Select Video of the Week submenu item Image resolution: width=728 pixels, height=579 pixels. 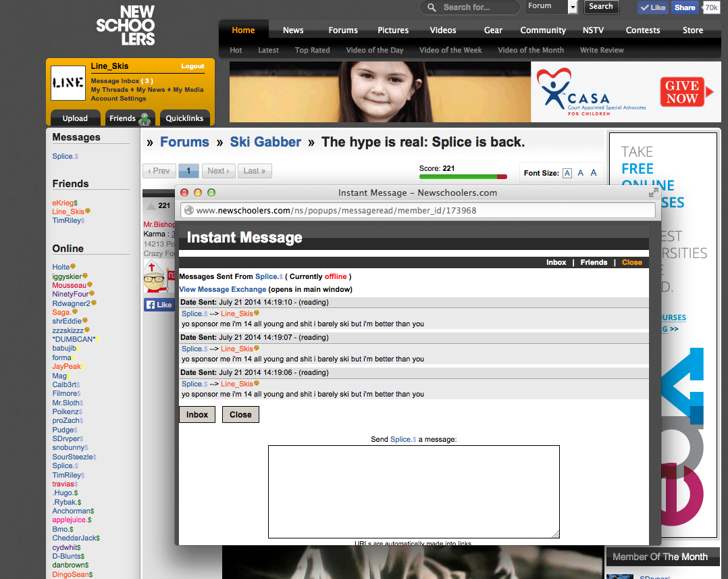click(450, 50)
